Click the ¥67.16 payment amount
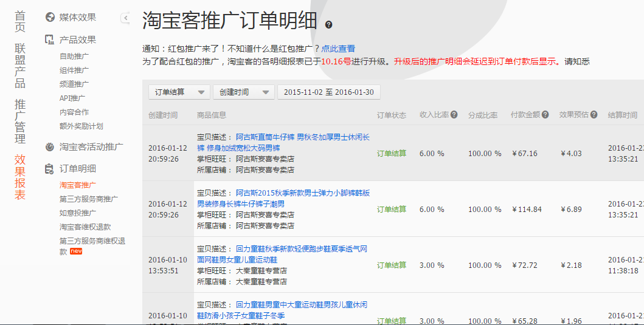Image resolution: width=644 pixels, height=325 pixels. click(524, 154)
